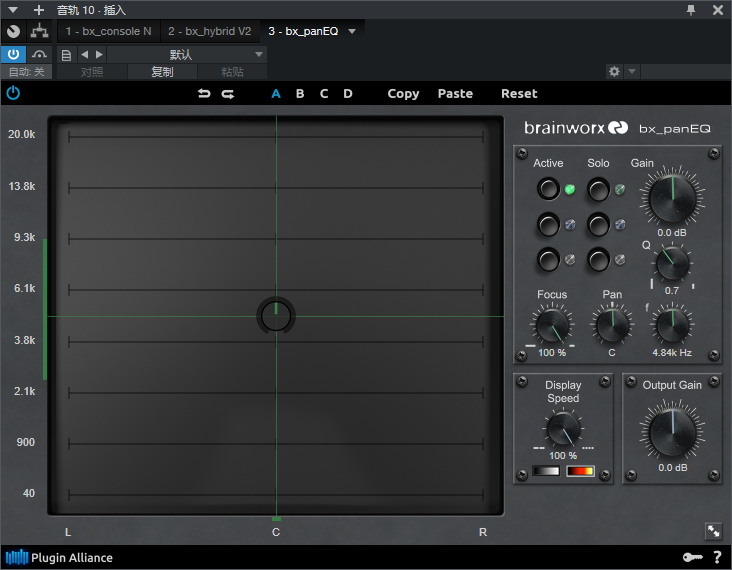The height and width of the screenshot is (570, 732).
Task: Toggle second band Active button
Action: click(x=549, y=225)
